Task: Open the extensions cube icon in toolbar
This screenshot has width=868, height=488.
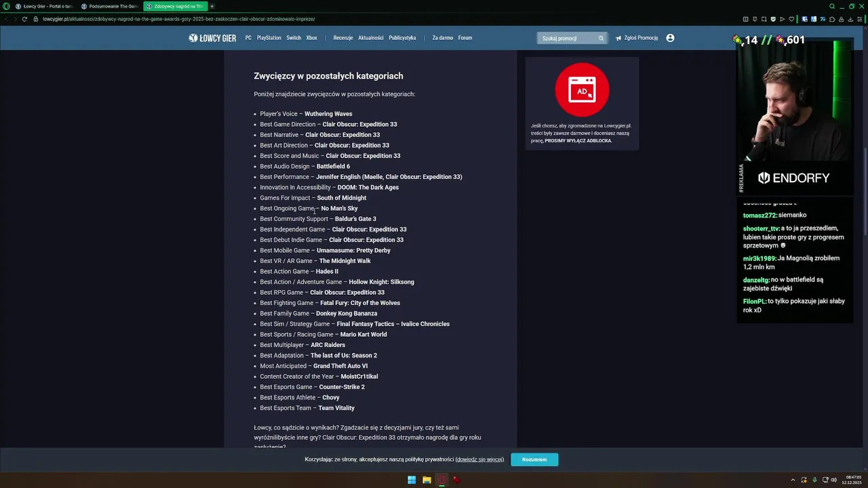Action: pos(832,19)
